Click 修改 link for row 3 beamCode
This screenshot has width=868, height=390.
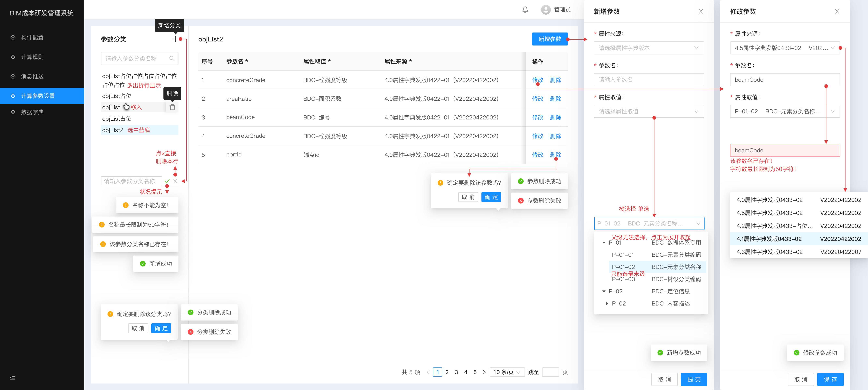[537, 117]
